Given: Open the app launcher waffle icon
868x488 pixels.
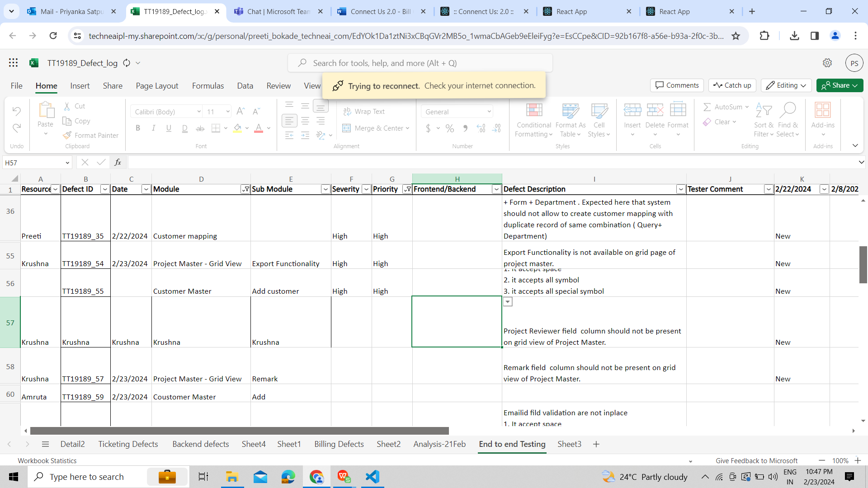Looking at the screenshot, I should [x=13, y=63].
